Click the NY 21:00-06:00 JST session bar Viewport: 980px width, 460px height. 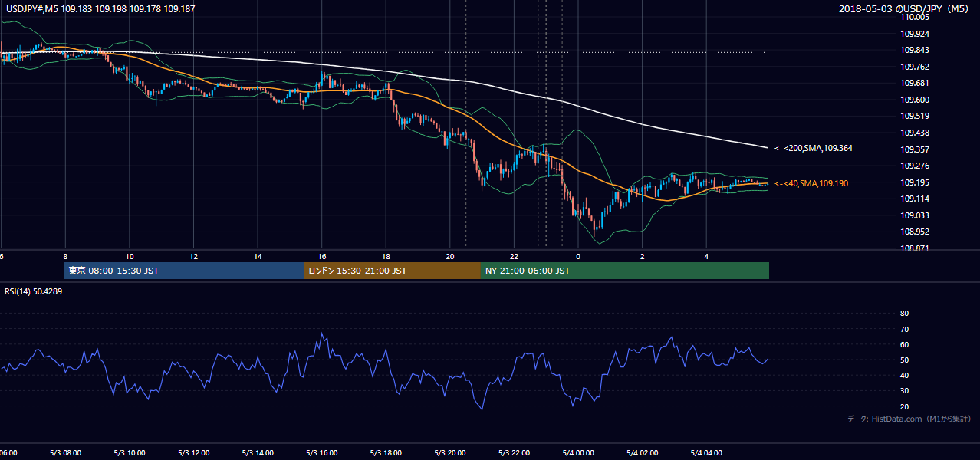tap(625, 271)
